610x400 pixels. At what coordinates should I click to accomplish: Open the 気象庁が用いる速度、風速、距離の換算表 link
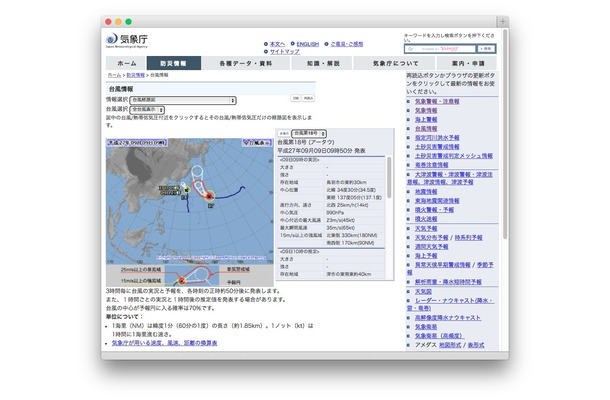tap(165, 343)
